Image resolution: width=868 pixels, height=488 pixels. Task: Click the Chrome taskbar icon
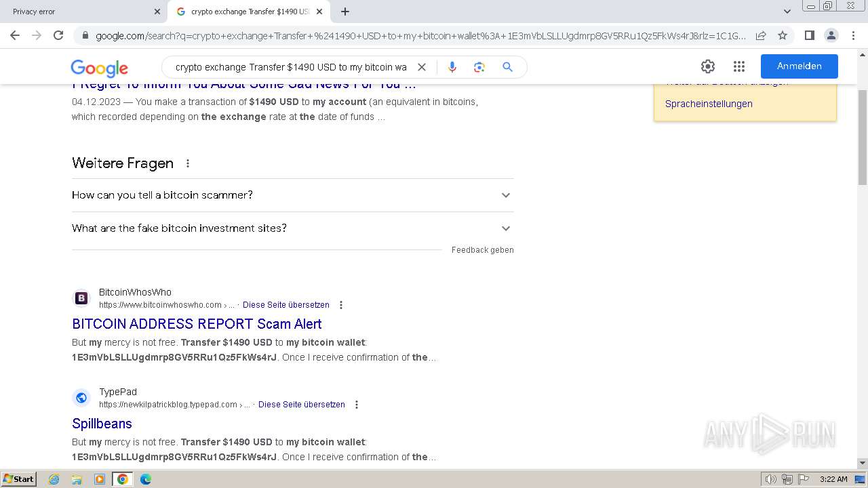click(x=122, y=479)
